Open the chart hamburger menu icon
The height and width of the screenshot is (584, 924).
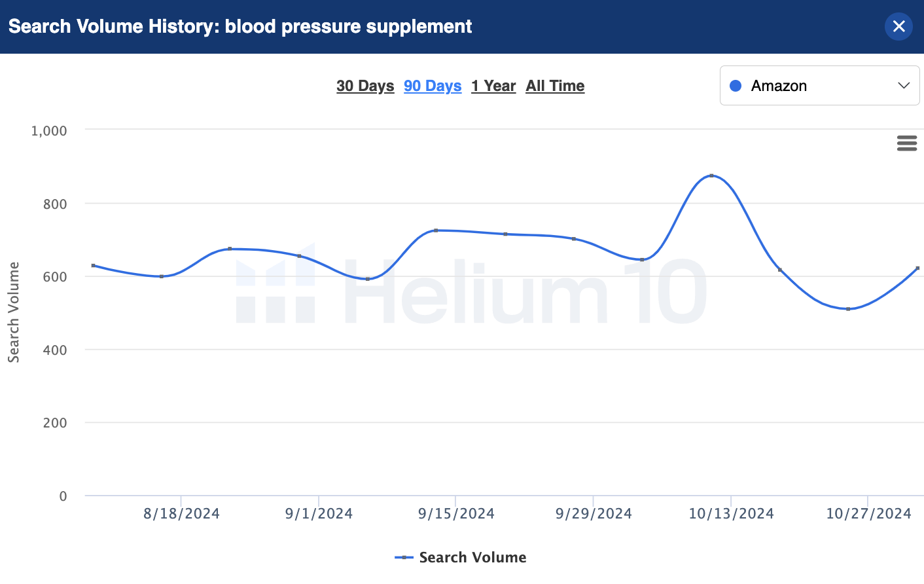pos(906,143)
